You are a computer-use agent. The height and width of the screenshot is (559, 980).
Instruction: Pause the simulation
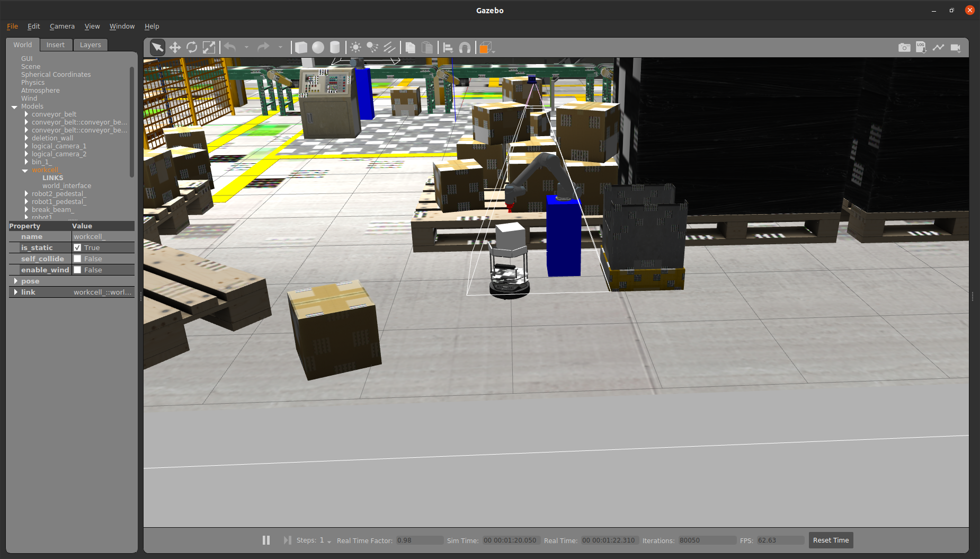[x=266, y=540]
